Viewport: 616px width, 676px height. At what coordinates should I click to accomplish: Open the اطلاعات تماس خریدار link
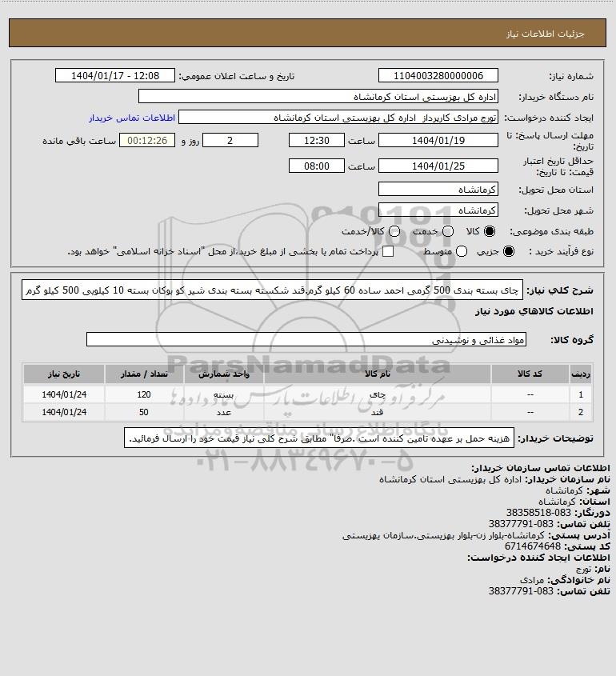(x=132, y=118)
